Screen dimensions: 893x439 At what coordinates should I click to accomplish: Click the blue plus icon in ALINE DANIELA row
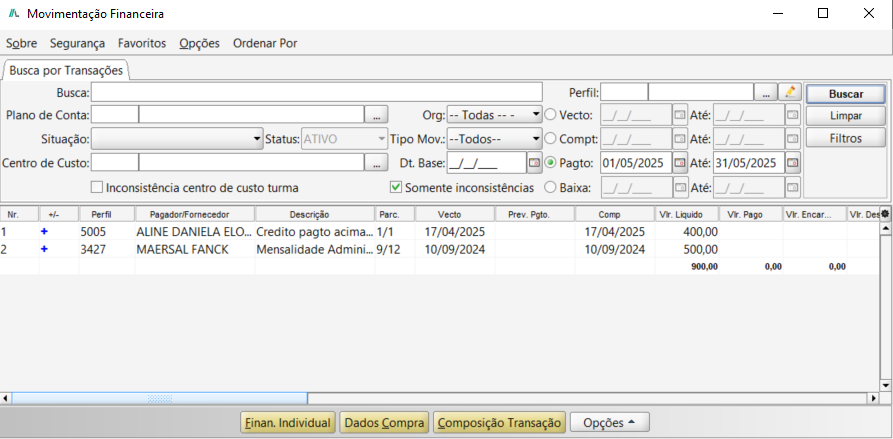click(x=44, y=232)
